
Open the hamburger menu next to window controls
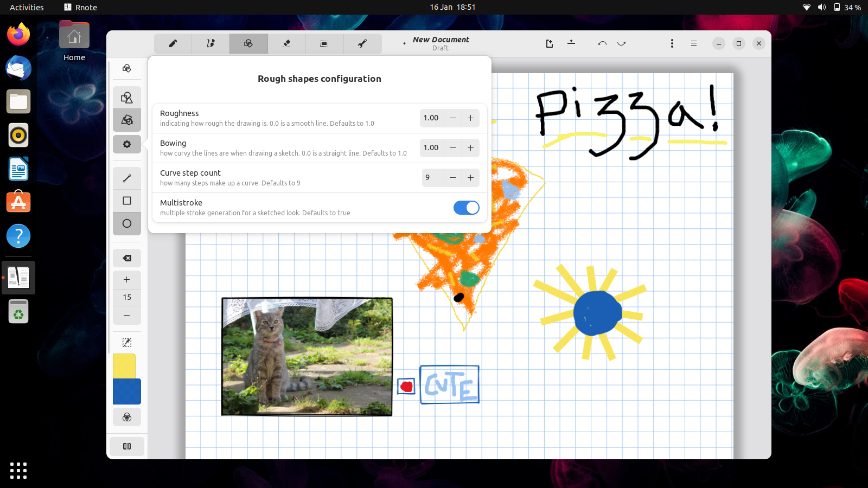pos(694,43)
